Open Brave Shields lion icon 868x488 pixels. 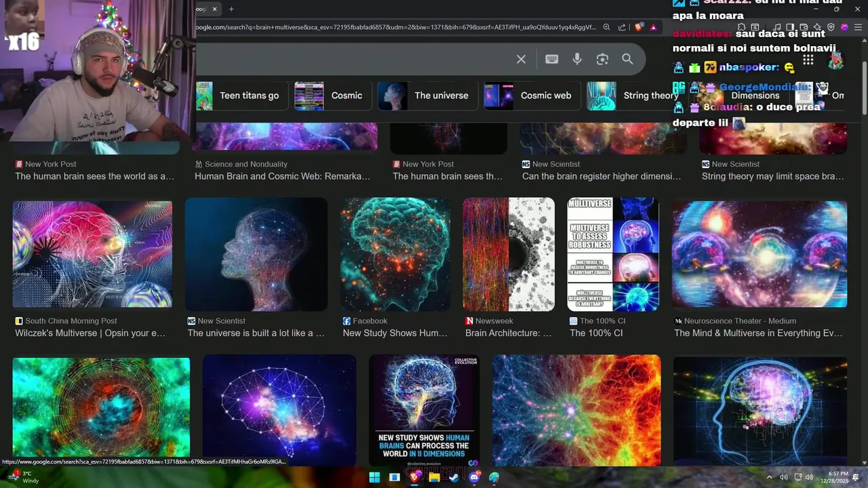[639, 27]
